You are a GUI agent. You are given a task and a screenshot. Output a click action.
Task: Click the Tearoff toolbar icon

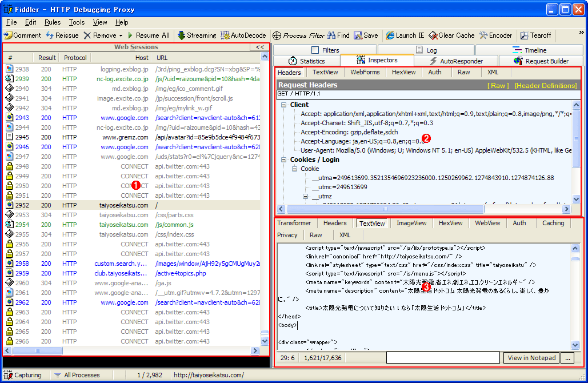click(x=524, y=35)
